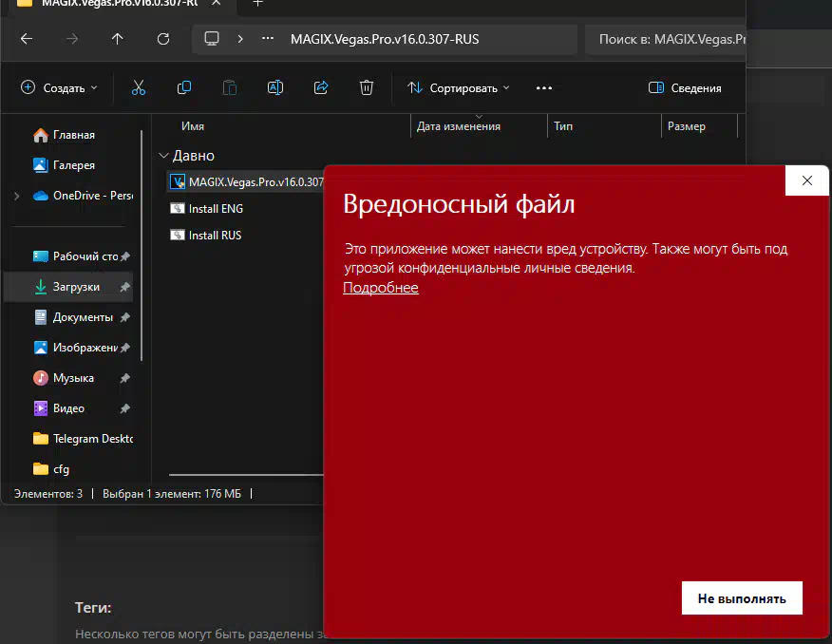Click the Cut scissors icon
The height and width of the screenshot is (644, 832).
(x=139, y=87)
